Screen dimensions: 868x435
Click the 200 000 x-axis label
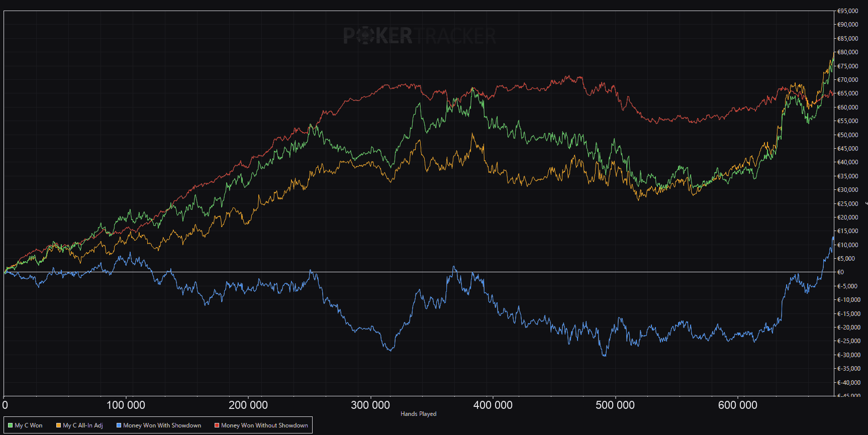(x=248, y=405)
